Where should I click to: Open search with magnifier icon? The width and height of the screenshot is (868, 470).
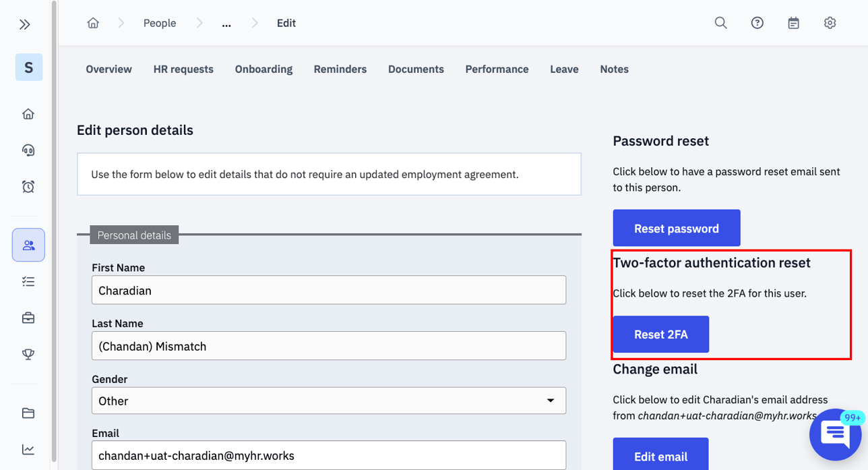tap(721, 23)
